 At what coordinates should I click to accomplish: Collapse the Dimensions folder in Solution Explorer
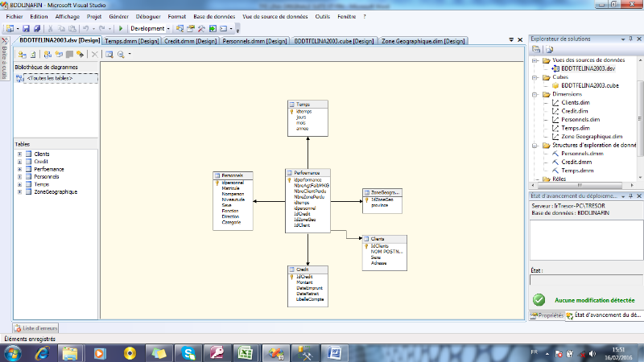click(x=535, y=94)
